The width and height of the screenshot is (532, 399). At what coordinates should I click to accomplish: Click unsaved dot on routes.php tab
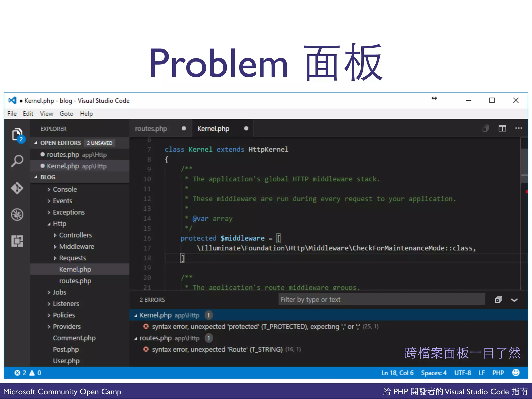click(x=184, y=128)
